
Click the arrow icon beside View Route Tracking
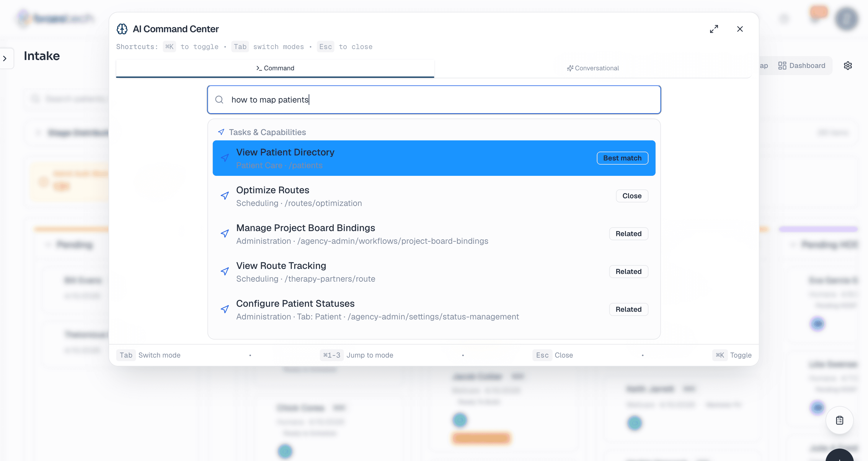coord(225,271)
